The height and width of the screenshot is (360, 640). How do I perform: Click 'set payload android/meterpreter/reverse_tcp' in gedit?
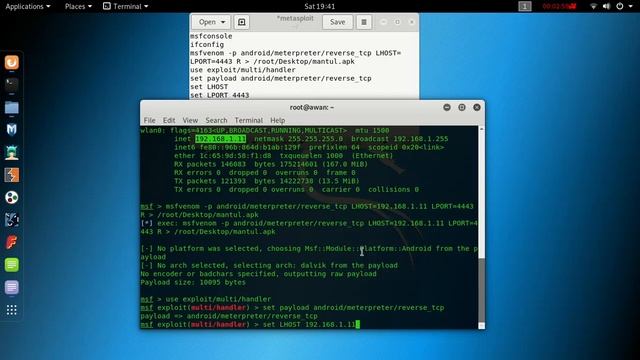point(281,78)
